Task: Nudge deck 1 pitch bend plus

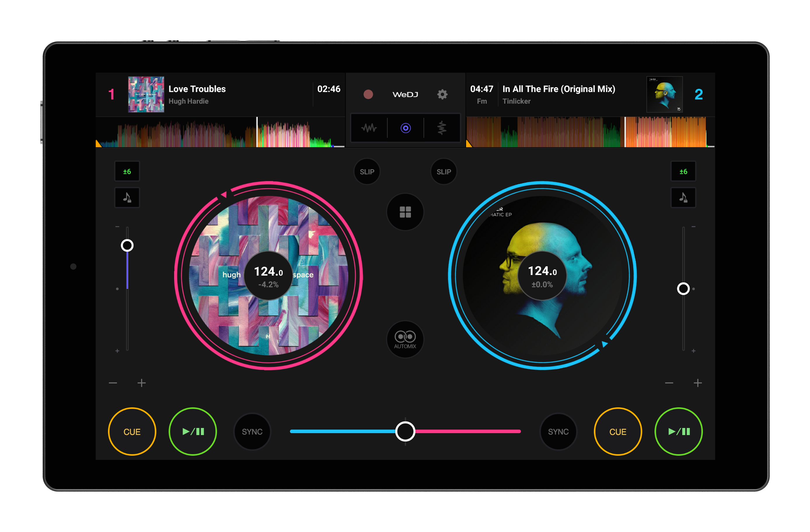Action: (142, 383)
